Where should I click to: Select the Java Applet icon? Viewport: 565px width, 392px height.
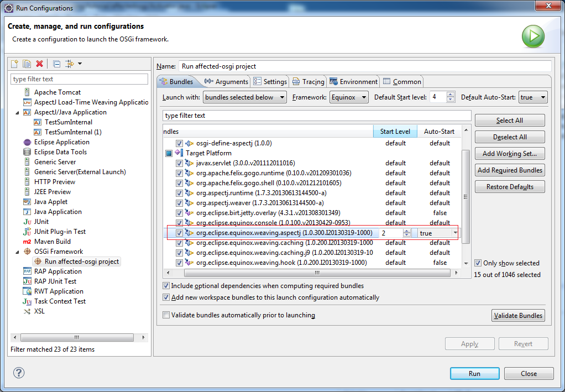tap(27, 202)
